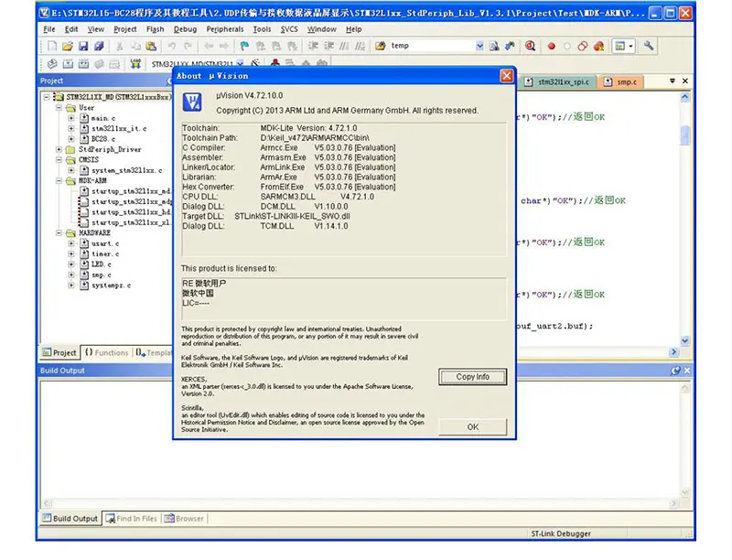Open the STM32L1XX_MD target selection dropdown
732x560 pixels.
tap(240, 63)
